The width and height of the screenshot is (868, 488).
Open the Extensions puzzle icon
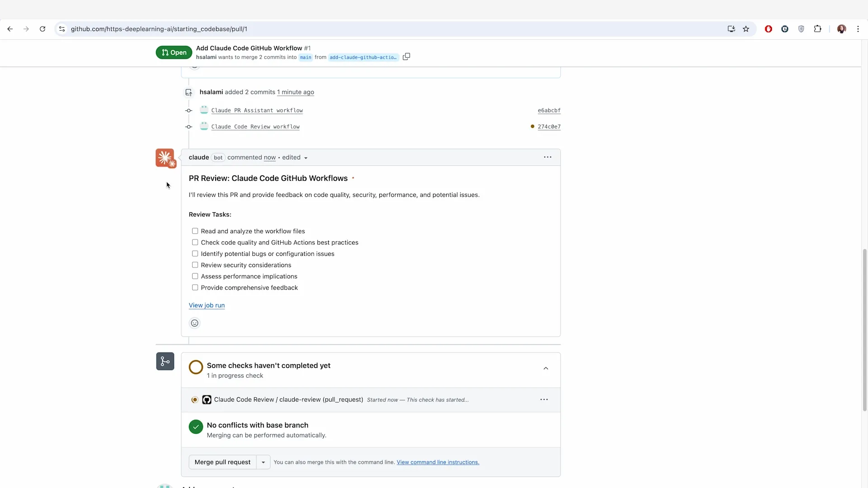[817, 29]
